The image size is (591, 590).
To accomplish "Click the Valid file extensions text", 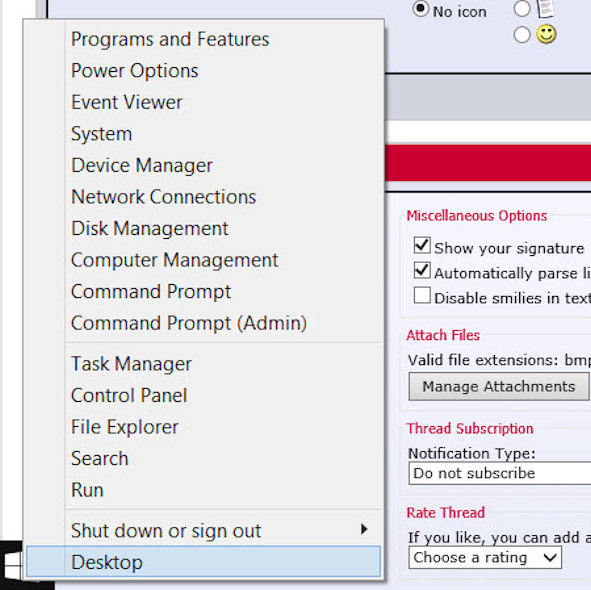I will click(x=499, y=360).
